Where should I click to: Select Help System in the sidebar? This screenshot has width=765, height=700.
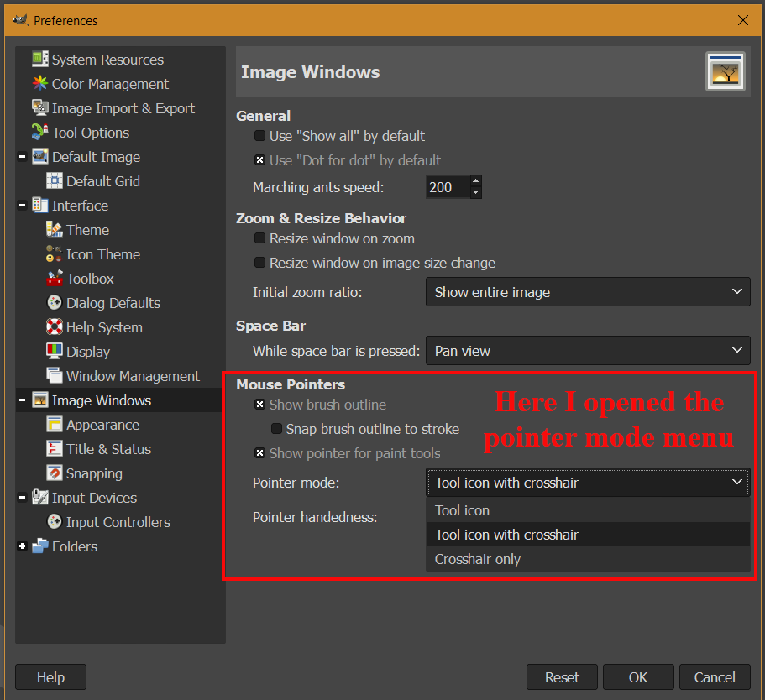[104, 327]
